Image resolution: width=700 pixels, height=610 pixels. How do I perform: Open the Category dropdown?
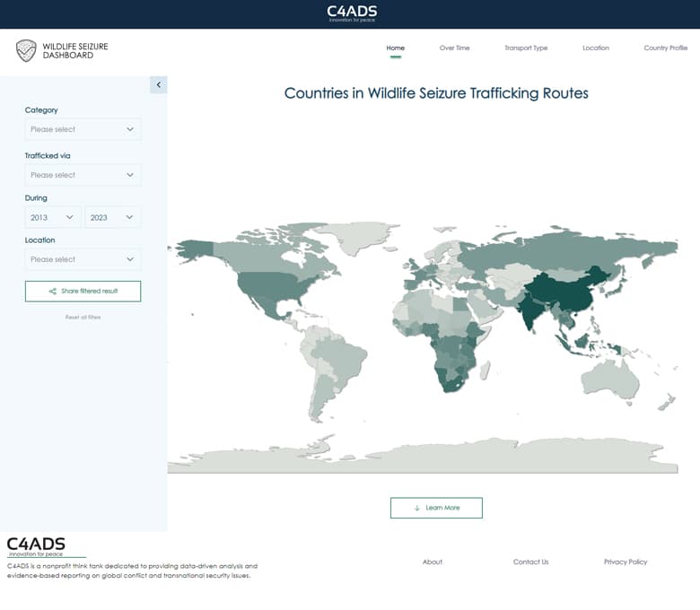83,129
